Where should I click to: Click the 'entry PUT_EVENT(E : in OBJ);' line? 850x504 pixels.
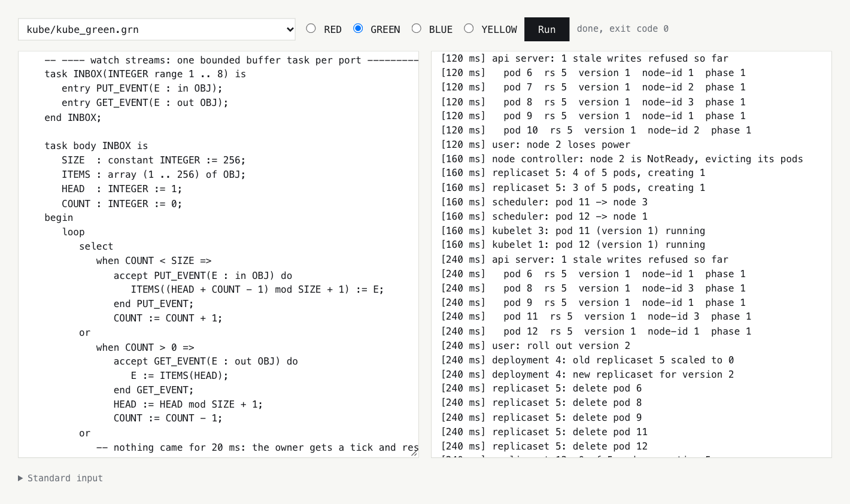click(x=142, y=89)
